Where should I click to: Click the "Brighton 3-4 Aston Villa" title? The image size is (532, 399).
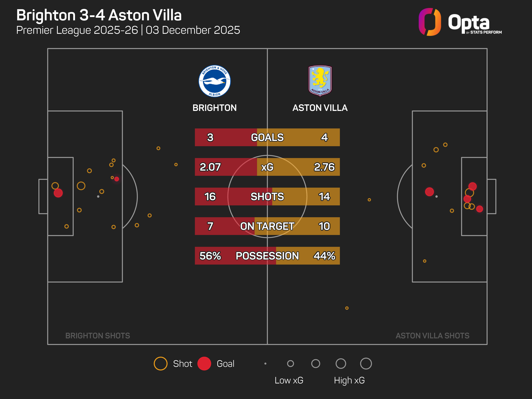coord(99,15)
